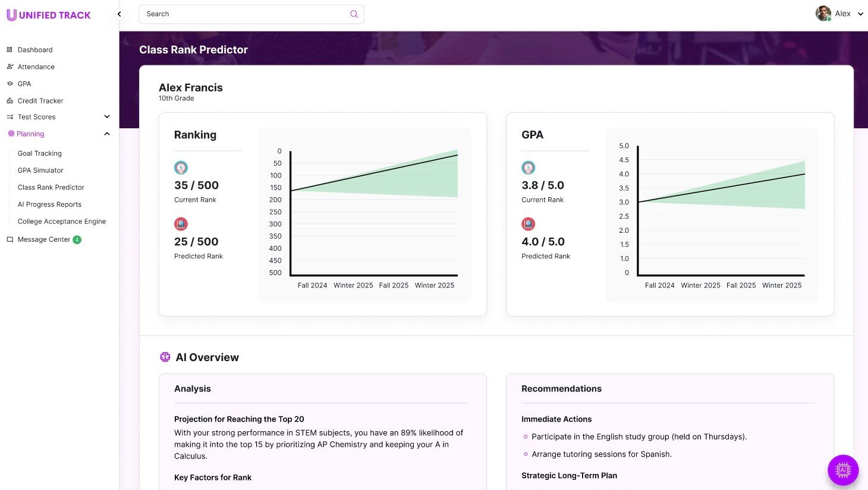Click the Test Scores icon

coord(10,117)
